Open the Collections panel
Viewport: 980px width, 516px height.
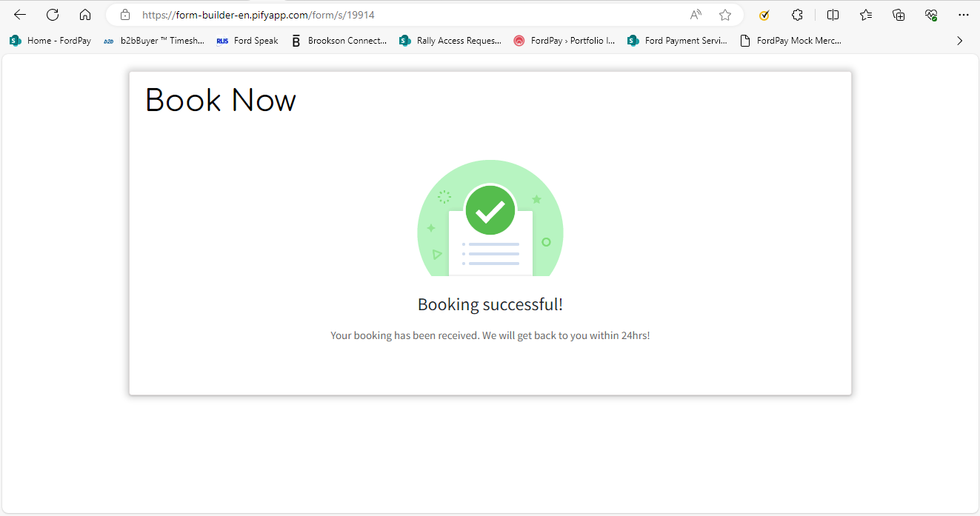pos(899,15)
